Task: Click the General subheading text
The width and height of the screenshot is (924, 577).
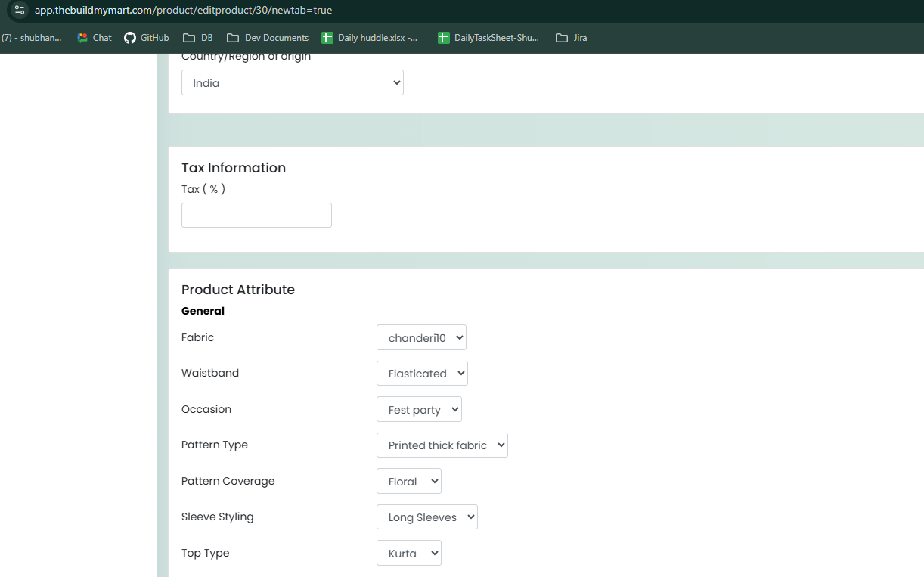Action: (203, 311)
